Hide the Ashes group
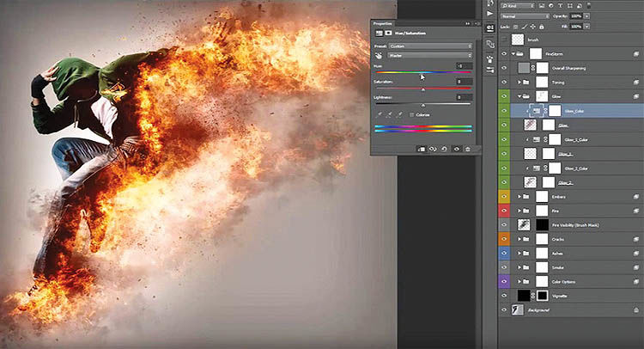This screenshot has height=349, width=644. [x=504, y=254]
